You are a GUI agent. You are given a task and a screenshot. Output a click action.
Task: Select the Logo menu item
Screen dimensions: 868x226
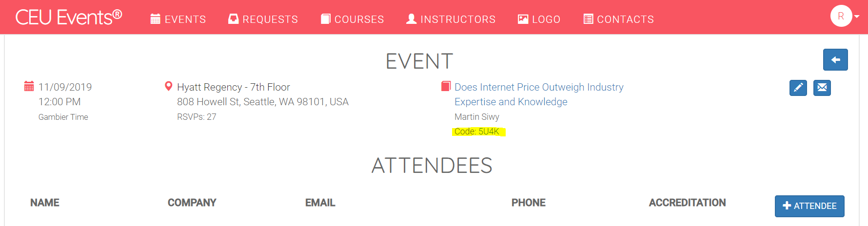pyautogui.click(x=539, y=19)
